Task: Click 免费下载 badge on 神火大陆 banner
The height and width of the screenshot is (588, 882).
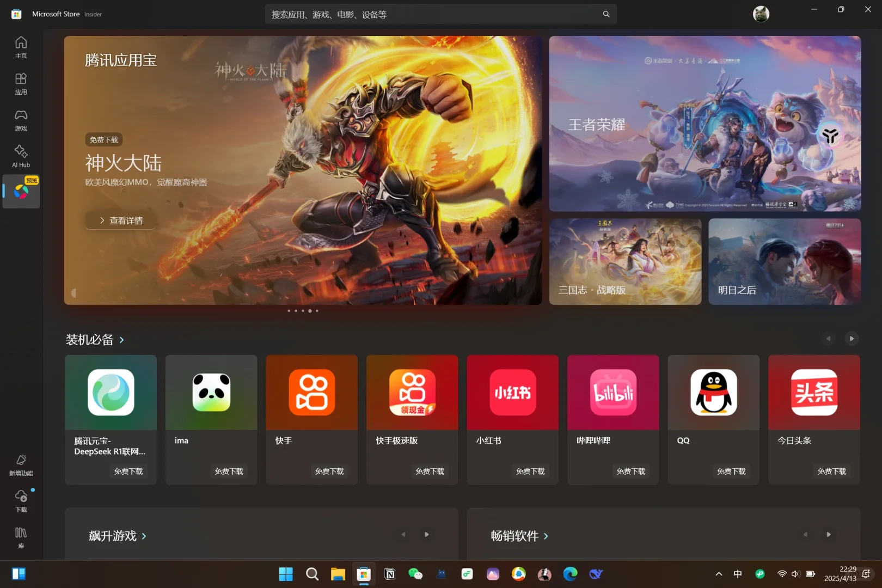Action: coord(103,140)
